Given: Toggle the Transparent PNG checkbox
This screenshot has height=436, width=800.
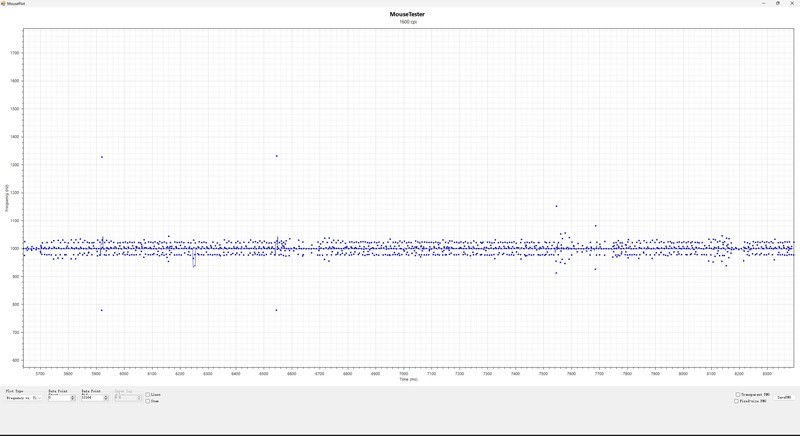Looking at the screenshot, I should pyautogui.click(x=738, y=395).
